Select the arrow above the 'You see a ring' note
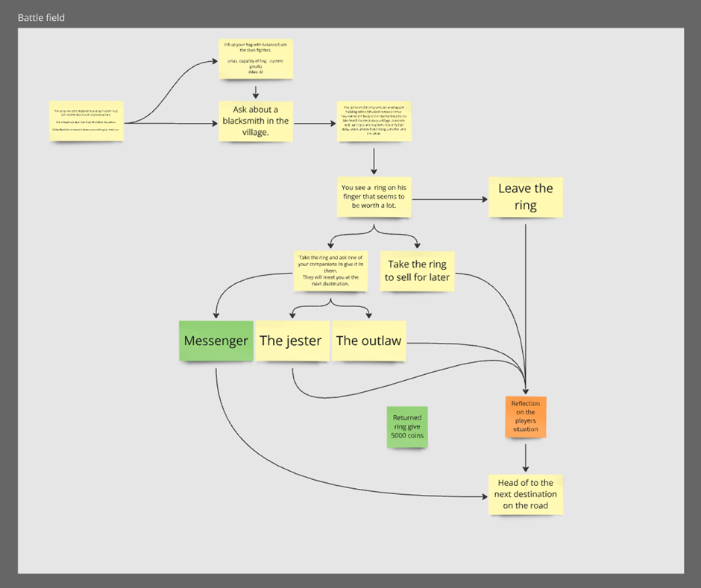The image size is (701, 588). 374,159
